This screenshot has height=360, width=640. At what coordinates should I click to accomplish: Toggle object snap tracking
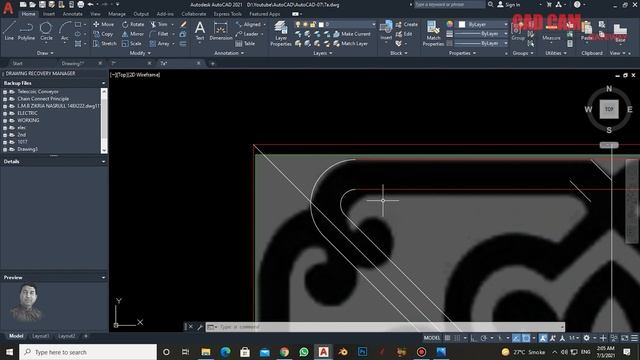516,338
